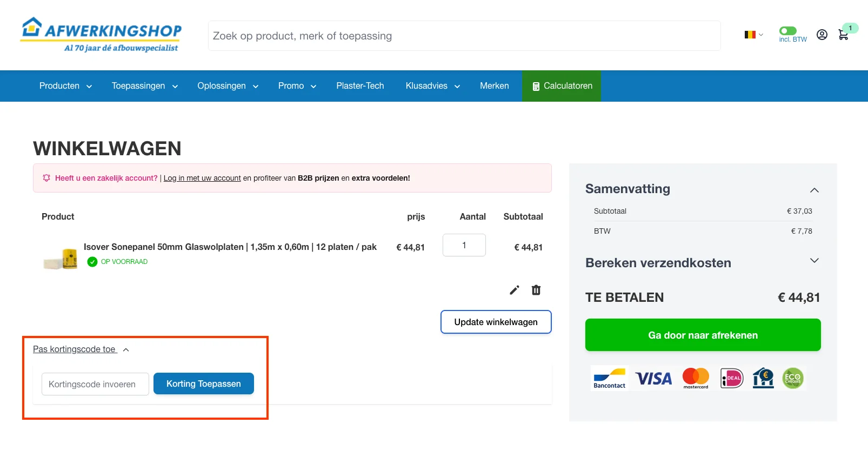Click the Subtotaal amount € 37,03
The height and width of the screenshot is (456, 868).
click(799, 211)
